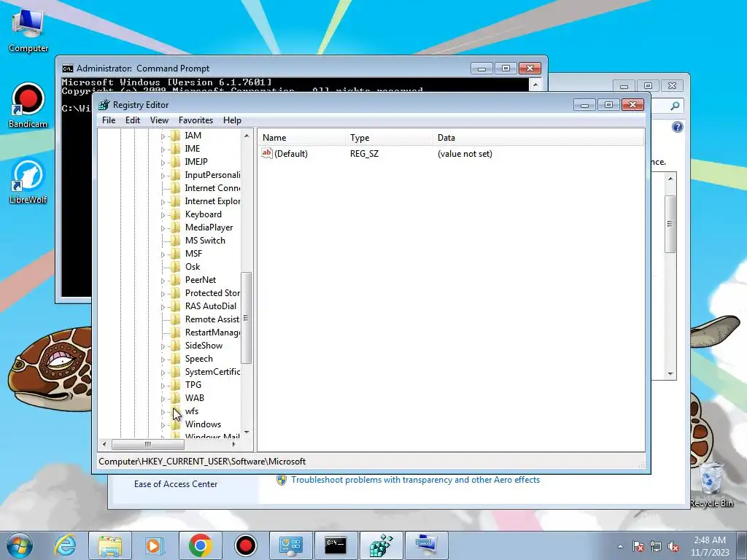This screenshot has height=560, width=747.
Task: Open the LibreWolf desktop shortcut
Action: click(x=28, y=182)
